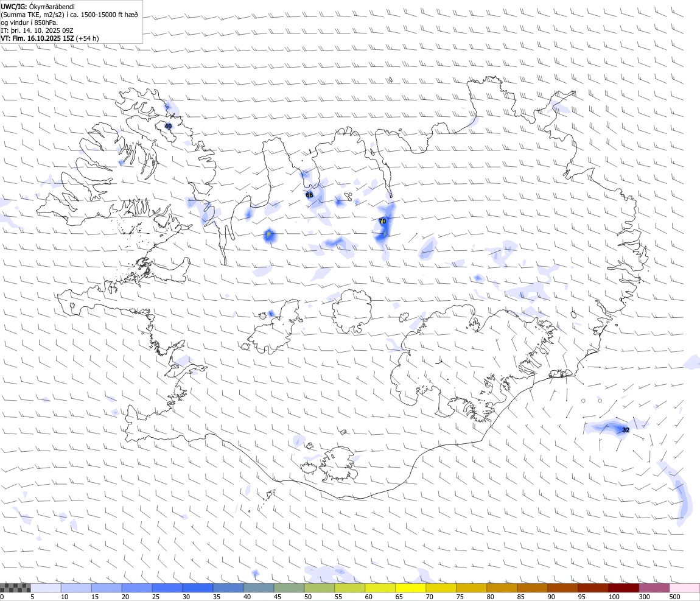
Task: Click the 85–90 rust legend swatch
Action: [532, 588]
